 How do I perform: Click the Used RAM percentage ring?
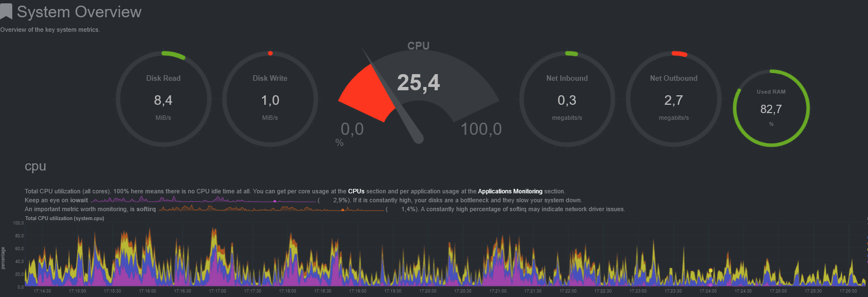(x=771, y=108)
